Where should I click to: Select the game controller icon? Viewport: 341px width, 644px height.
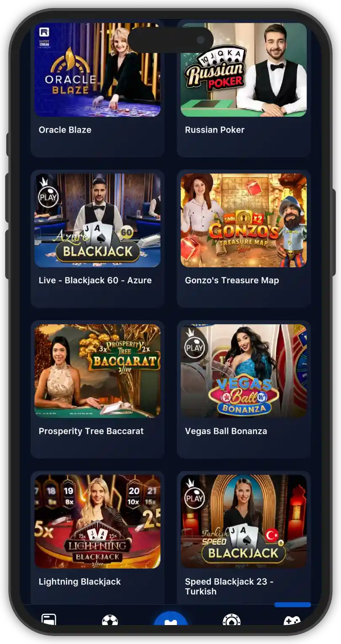click(x=292, y=621)
